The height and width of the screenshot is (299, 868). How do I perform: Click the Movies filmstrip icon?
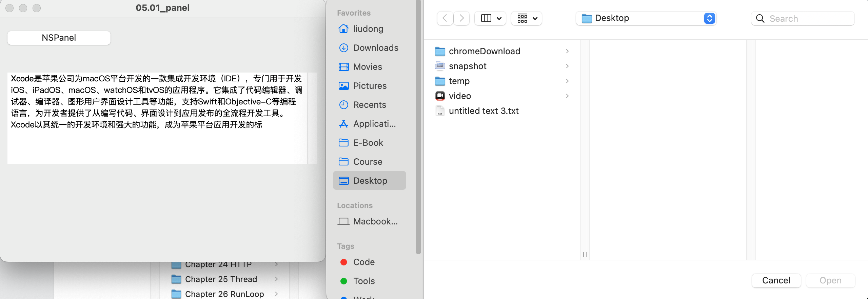tap(343, 67)
